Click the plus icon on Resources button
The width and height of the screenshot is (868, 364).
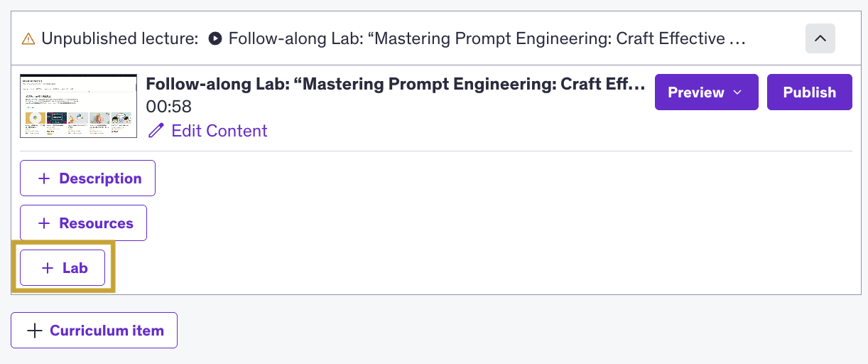pyautogui.click(x=44, y=223)
